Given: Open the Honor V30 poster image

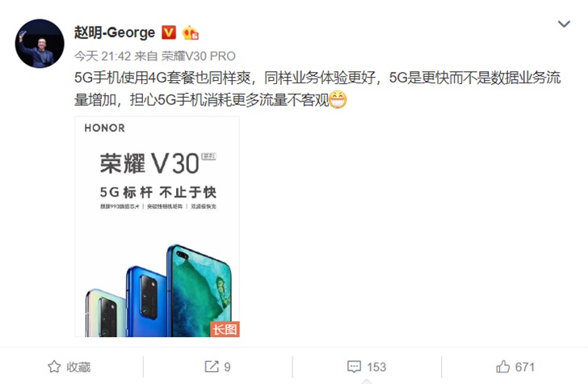Looking at the screenshot, I should [157, 226].
